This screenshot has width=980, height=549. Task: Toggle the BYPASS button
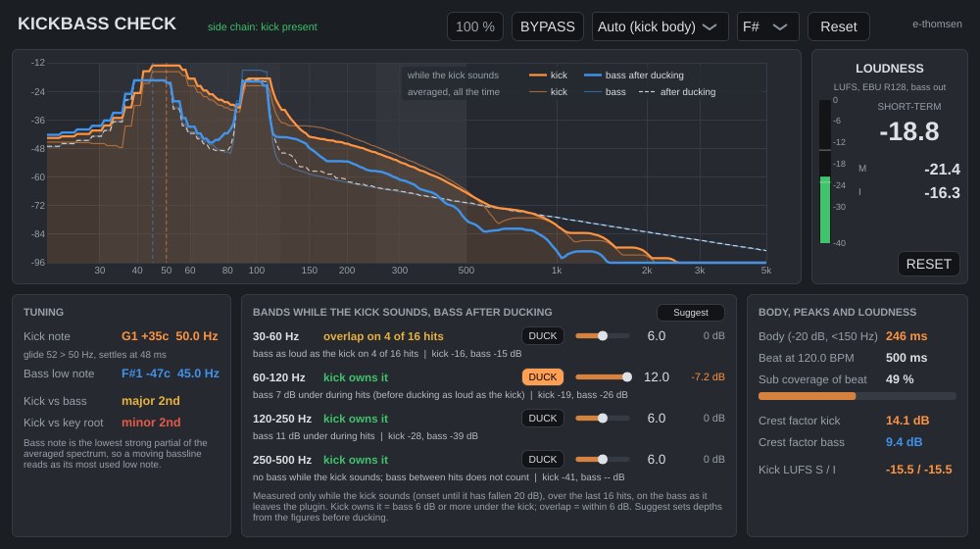click(548, 26)
